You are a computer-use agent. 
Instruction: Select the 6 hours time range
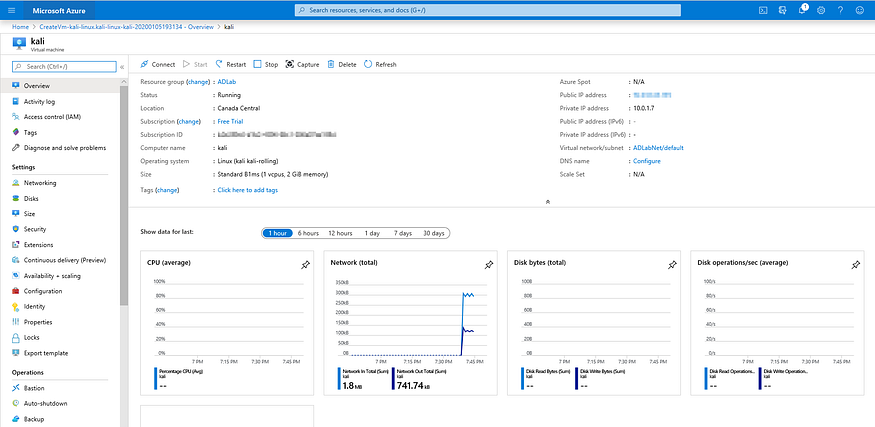[x=308, y=233]
